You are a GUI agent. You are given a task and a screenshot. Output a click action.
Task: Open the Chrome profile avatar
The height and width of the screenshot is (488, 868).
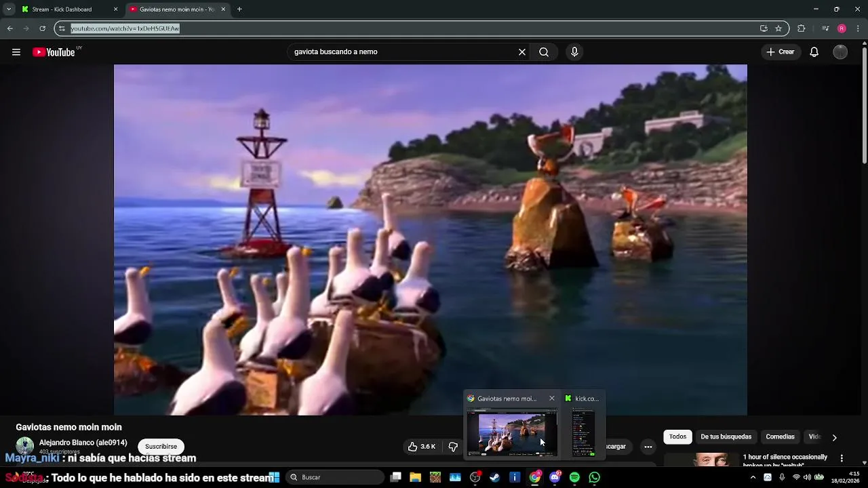click(x=842, y=28)
